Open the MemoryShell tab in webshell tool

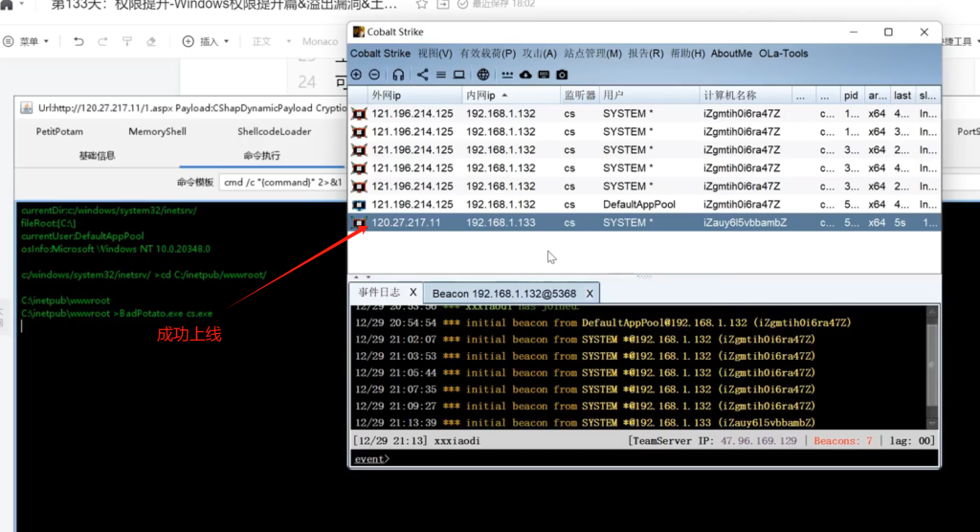click(x=158, y=131)
